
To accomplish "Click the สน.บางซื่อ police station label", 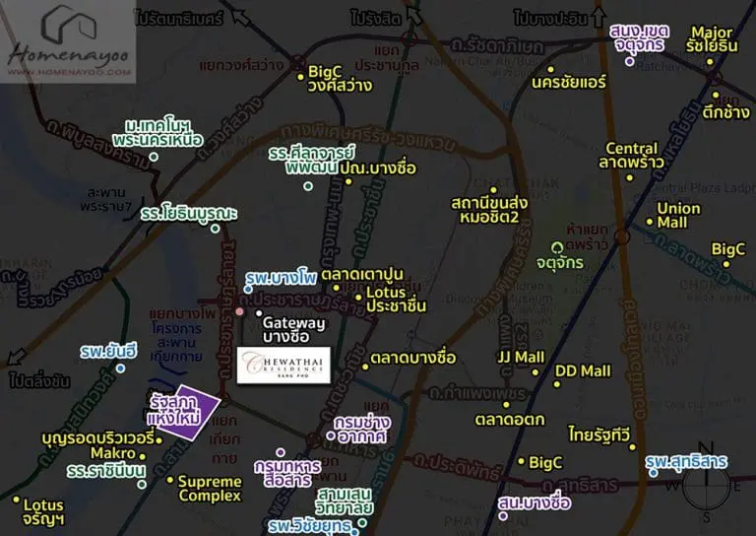I will click(x=535, y=503).
